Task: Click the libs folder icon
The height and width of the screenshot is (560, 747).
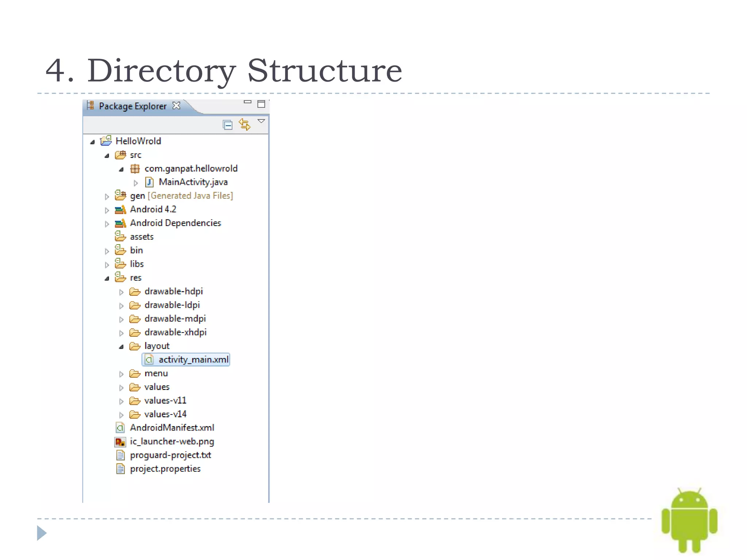Action: tap(120, 263)
